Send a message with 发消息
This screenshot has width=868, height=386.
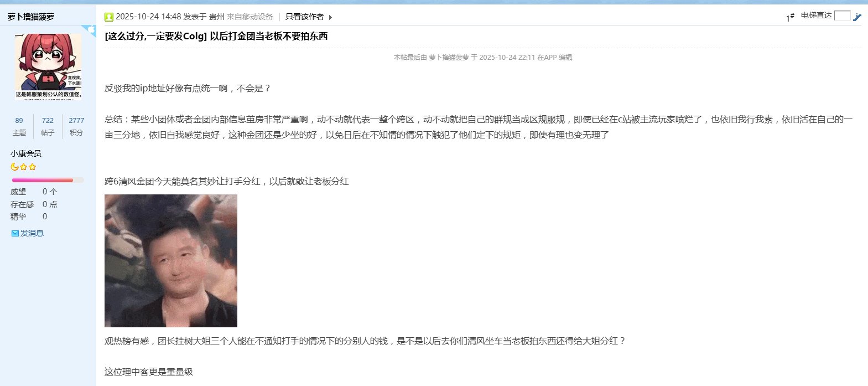click(32, 234)
